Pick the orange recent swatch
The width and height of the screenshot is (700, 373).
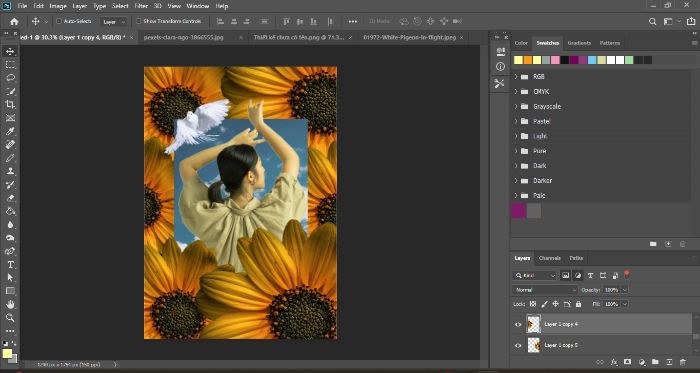528,60
